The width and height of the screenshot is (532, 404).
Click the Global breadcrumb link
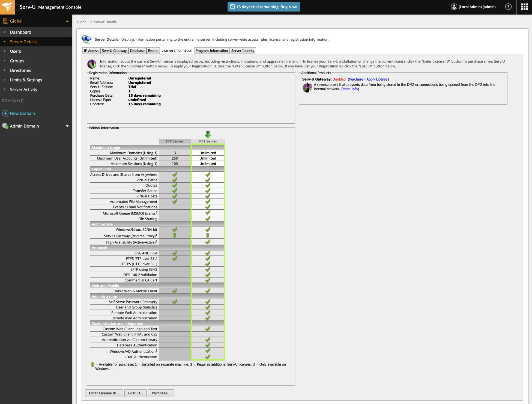(x=82, y=22)
